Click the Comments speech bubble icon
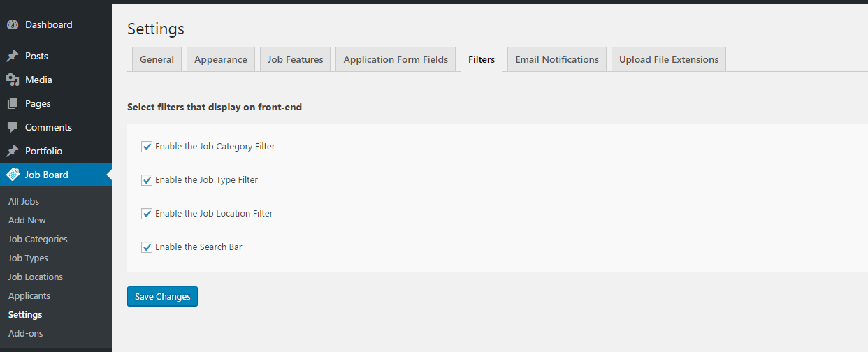Image resolution: width=868 pixels, height=352 pixels. click(13, 127)
